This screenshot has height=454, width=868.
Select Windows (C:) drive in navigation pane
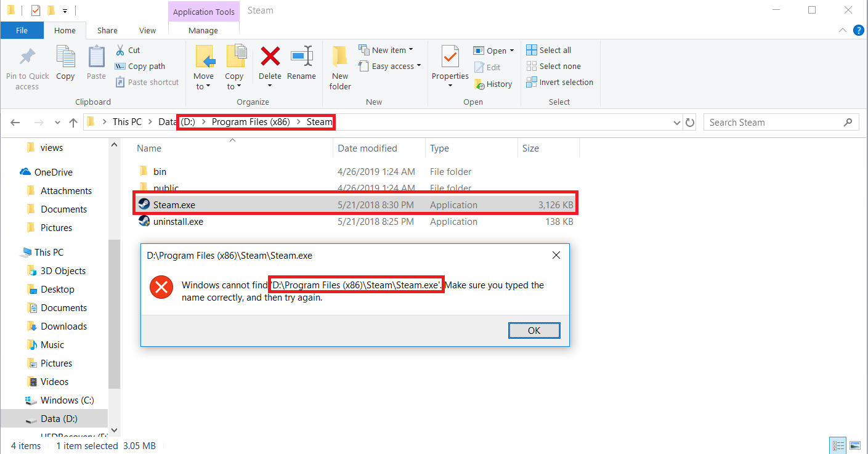[x=60, y=400]
